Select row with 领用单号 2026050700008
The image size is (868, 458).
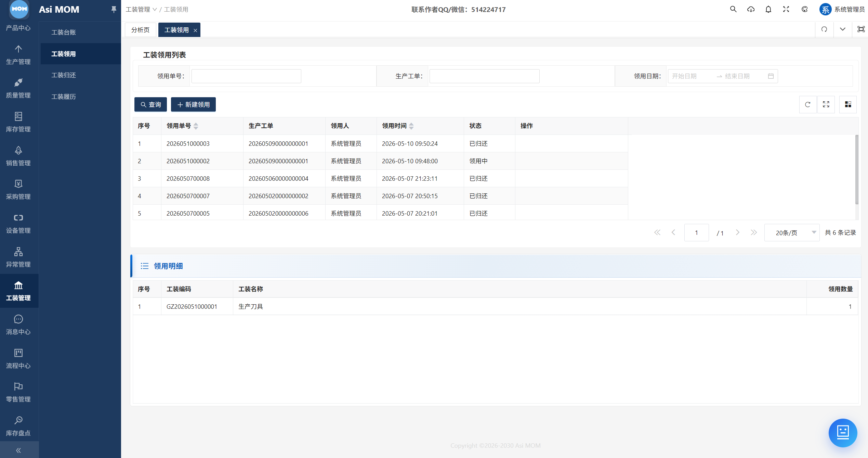pos(380,178)
